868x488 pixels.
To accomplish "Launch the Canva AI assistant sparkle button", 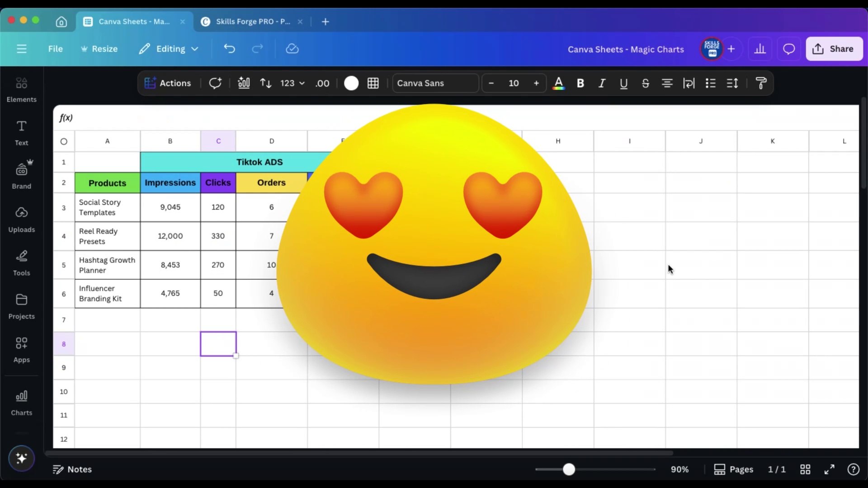I will pos(21,458).
